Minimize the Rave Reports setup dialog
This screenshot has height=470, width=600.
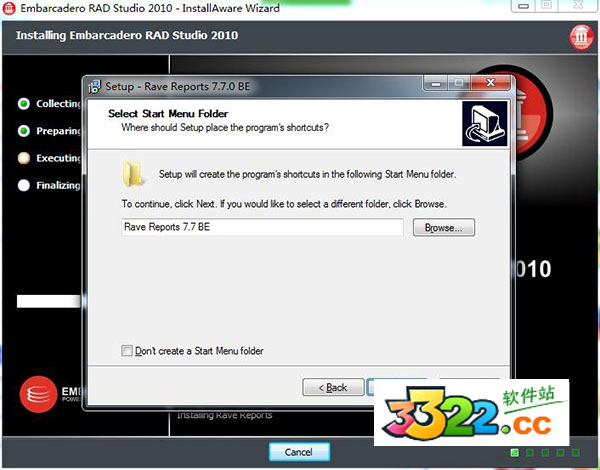[435, 83]
